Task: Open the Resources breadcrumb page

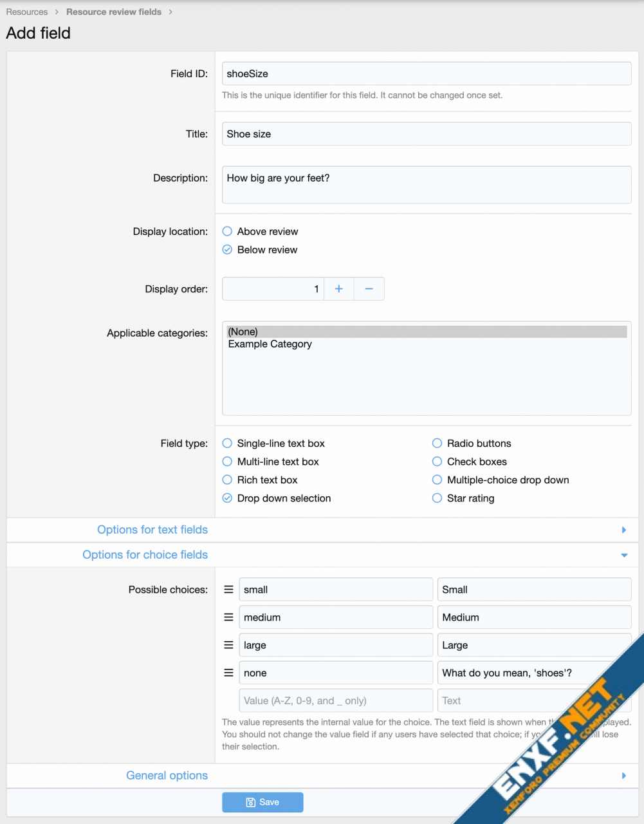Action: coord(26,12)
